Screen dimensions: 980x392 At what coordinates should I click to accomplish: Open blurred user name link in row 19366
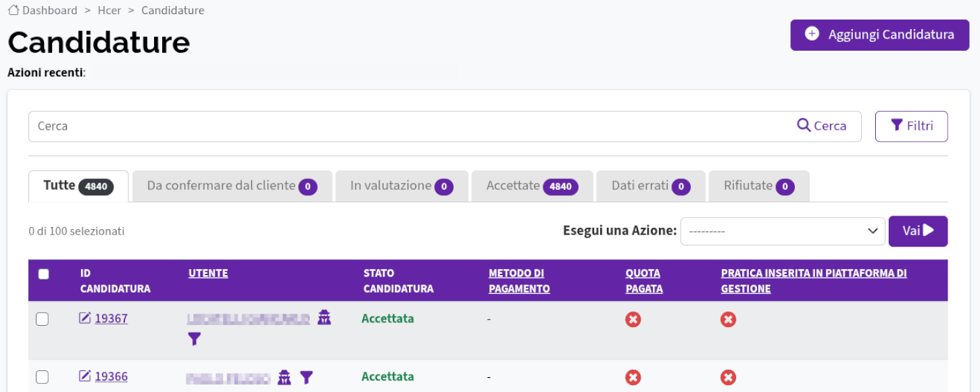pos(228,378)
